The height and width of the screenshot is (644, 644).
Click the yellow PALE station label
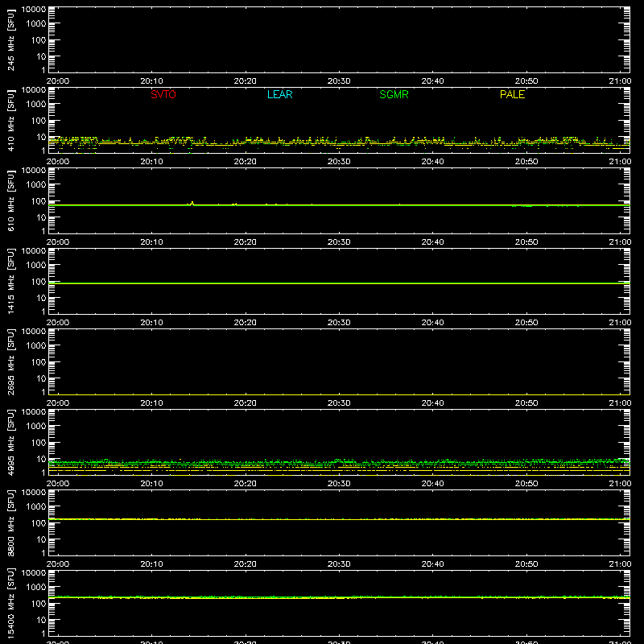[512, 94]
